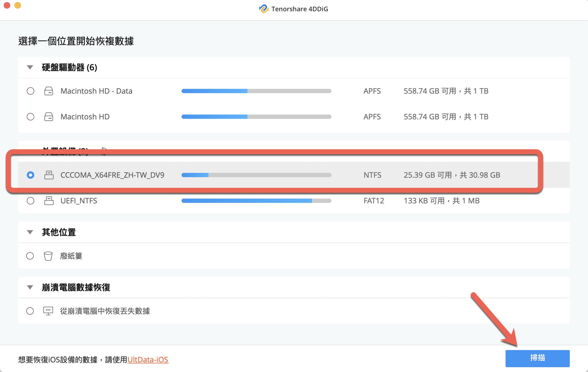The width and height of the screenshot is (588, 372).
Task: Click the UEFI_NTFS storage usage bar
Action: pos(256,201)
